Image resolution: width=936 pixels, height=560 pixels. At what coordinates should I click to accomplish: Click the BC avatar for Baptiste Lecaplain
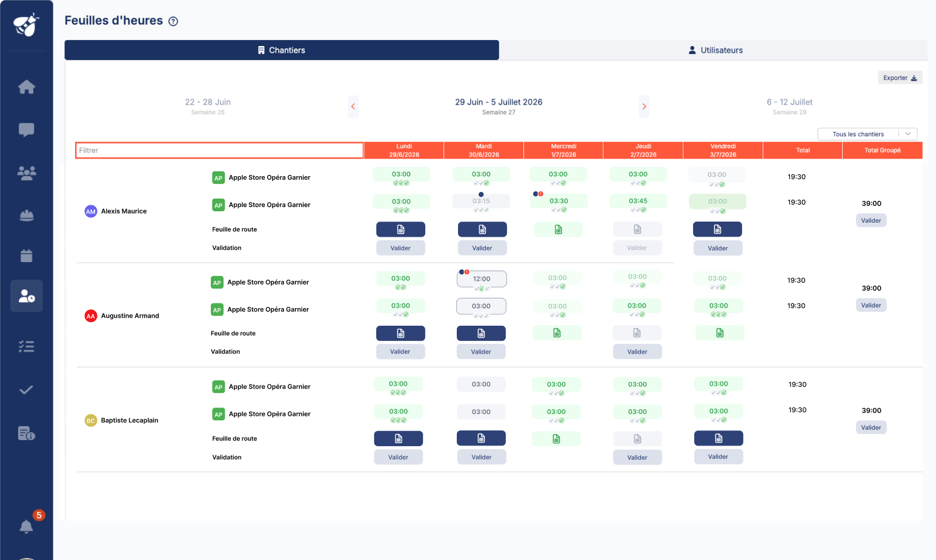pos(91,420)
